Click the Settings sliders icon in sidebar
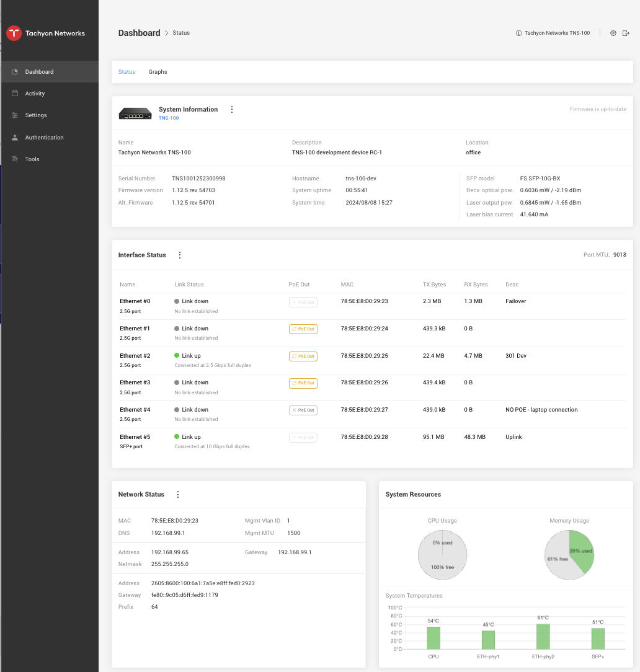This screenshot has width=640, height=672. 15,115
